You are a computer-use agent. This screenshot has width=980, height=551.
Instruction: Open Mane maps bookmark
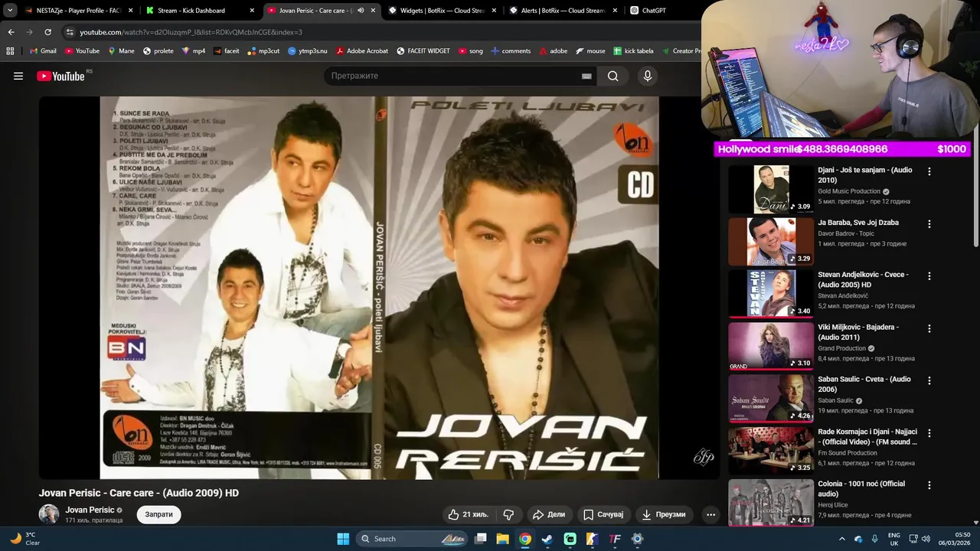click(121, 51)
